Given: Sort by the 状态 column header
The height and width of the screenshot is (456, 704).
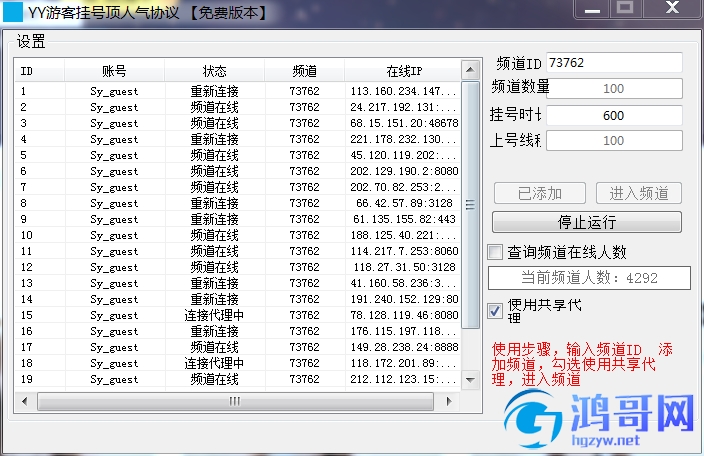Looking at the screenshot, I should click(215, 71).
